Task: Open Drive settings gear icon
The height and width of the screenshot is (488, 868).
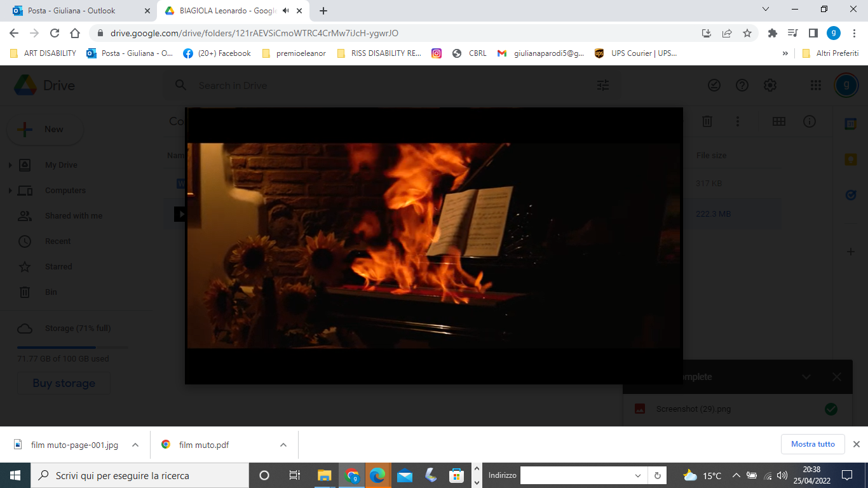Action: tap(770, 85)
